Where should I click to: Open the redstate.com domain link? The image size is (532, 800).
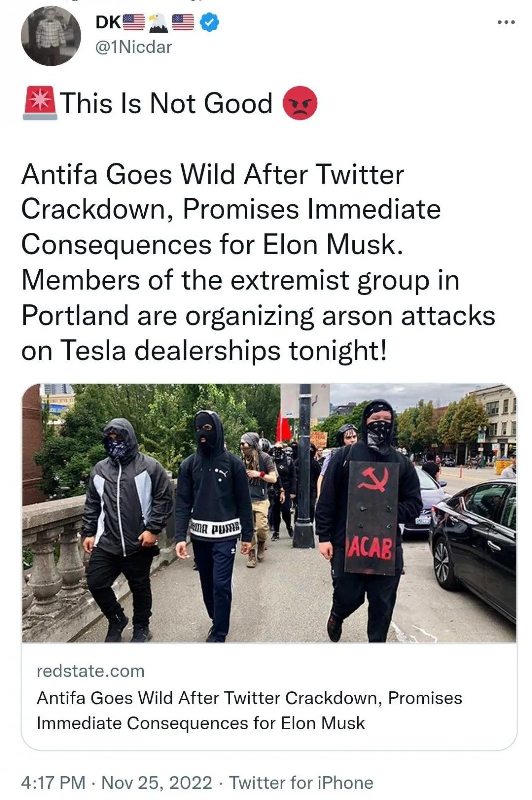[91, 671]
